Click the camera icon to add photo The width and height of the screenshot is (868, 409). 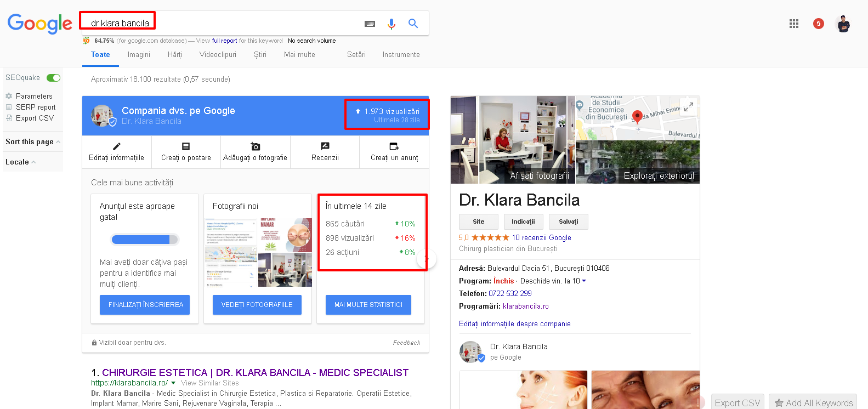pos(255,146)
